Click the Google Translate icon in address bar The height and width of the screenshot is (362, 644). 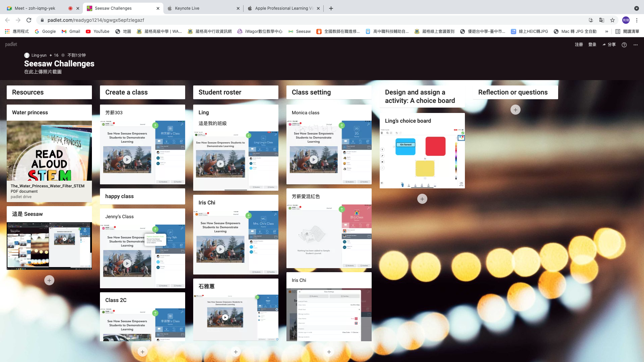(x=602, y=20)
